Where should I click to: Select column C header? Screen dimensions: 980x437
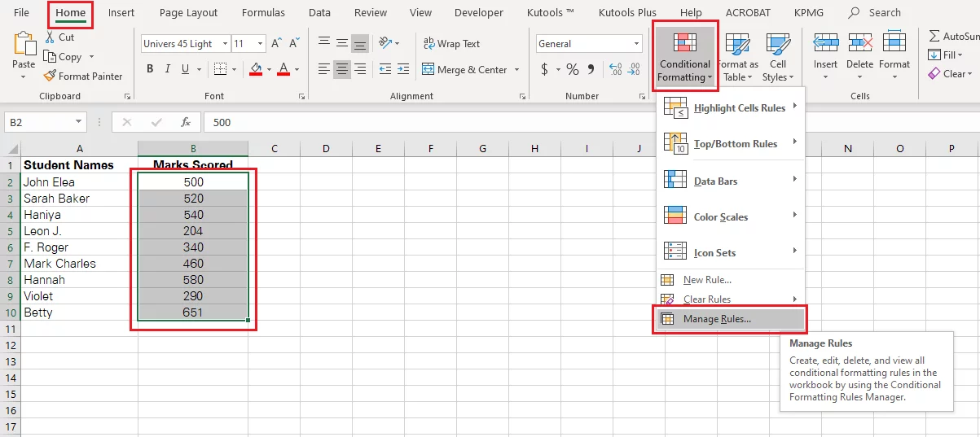pos(275,149)
